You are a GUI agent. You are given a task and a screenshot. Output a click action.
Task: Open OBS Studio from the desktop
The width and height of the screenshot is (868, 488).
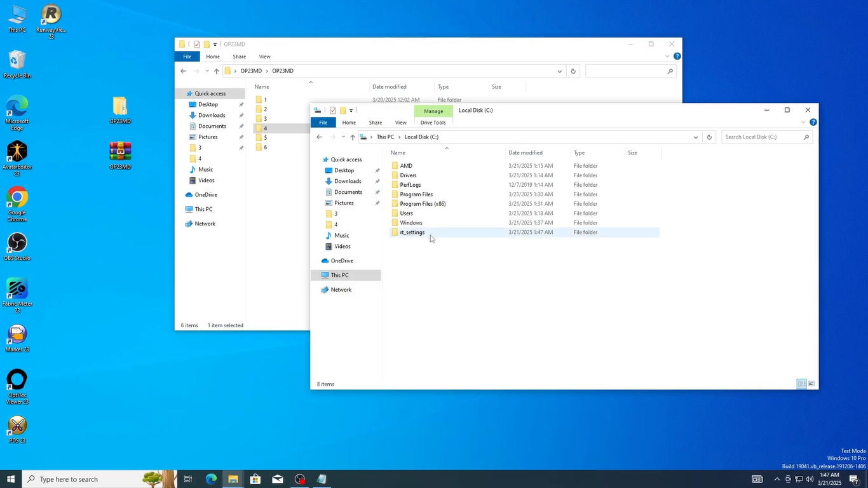tap(17, 243)
